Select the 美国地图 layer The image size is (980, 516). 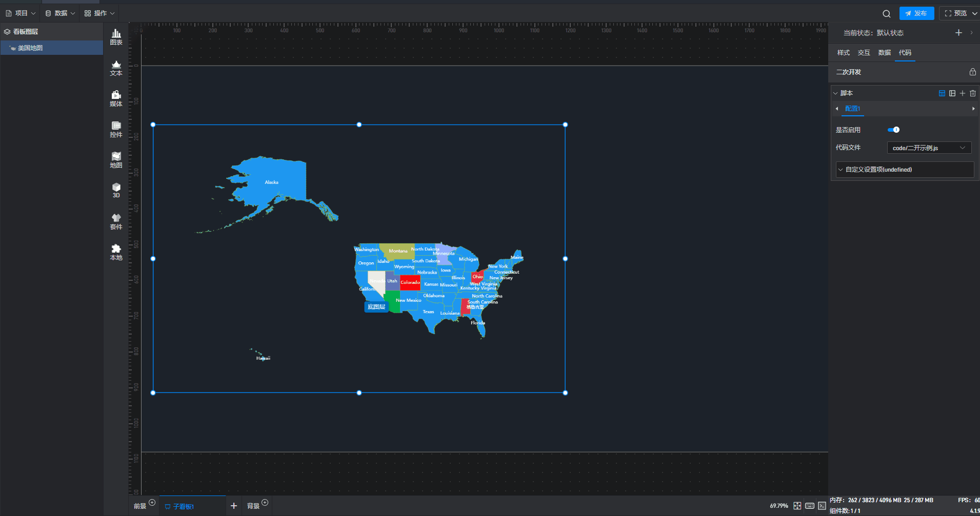(x=30, y=48)
